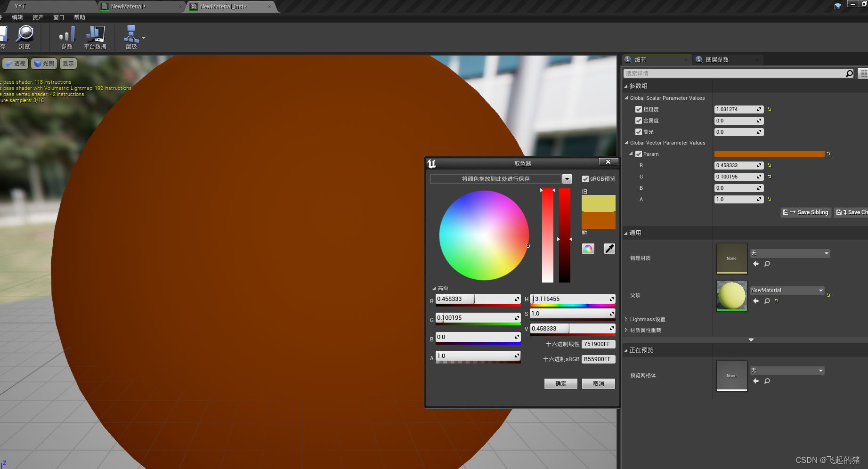Viewport: 868px width, 469px height.
Task: Reset the R channel value to default
Action: point(770,165)
